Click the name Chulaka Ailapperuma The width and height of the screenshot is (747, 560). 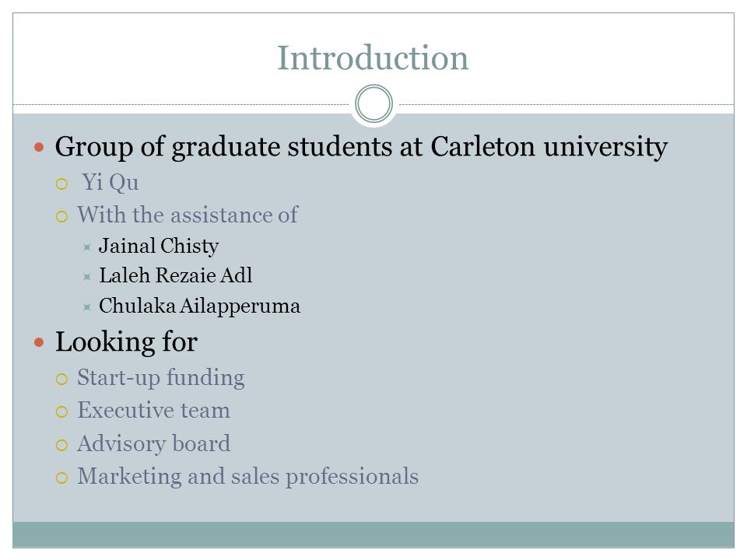200,306
